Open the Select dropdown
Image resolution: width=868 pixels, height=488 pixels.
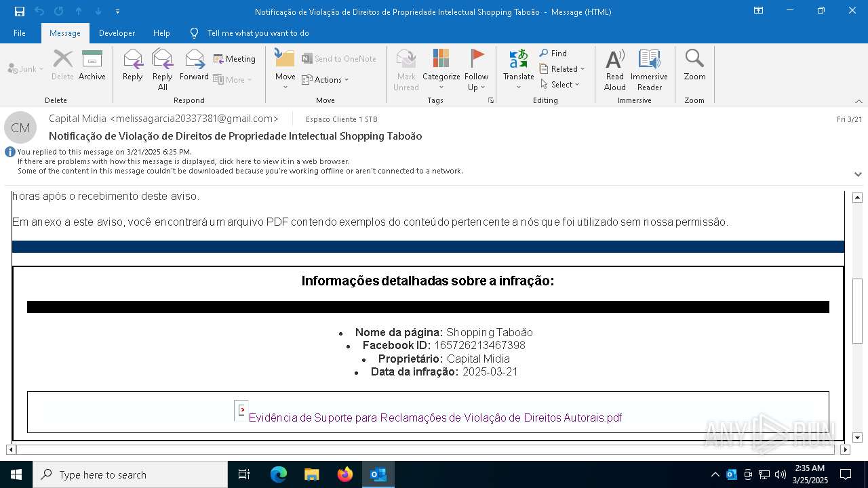coord(560,84)
